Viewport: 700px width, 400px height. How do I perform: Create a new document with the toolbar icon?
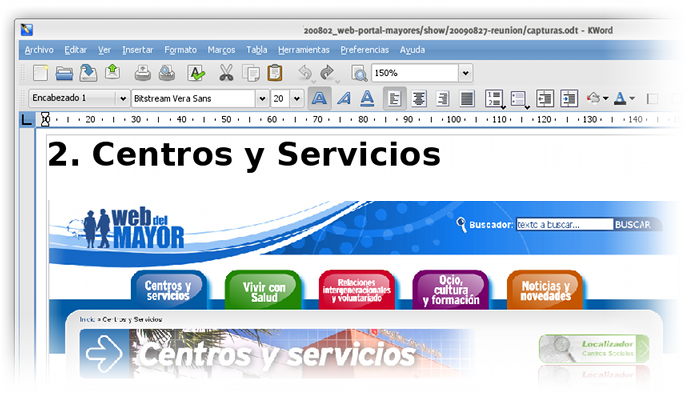click(x=40, y=73)
